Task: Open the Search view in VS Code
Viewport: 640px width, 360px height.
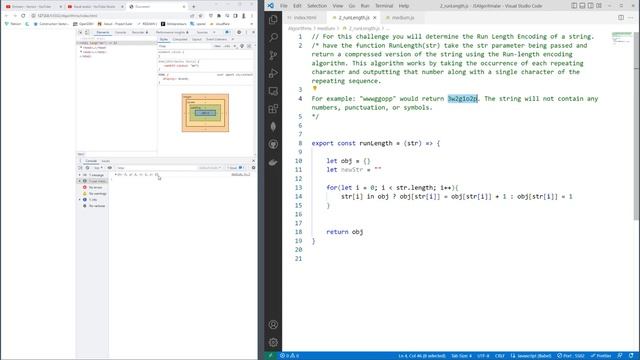Action: [x=273, y=38]
